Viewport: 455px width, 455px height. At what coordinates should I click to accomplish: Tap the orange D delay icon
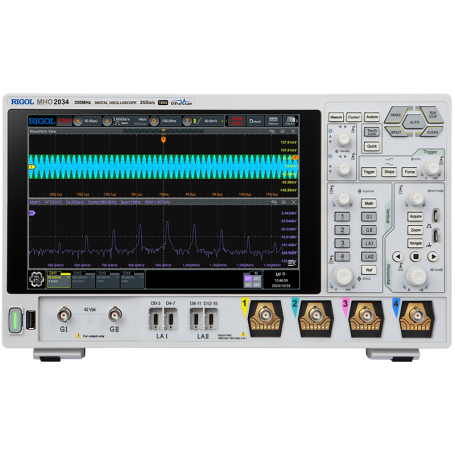[154, 121]
